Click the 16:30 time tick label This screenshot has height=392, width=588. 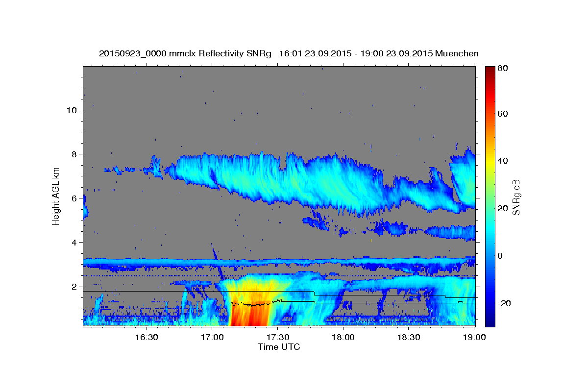[147, 338]
